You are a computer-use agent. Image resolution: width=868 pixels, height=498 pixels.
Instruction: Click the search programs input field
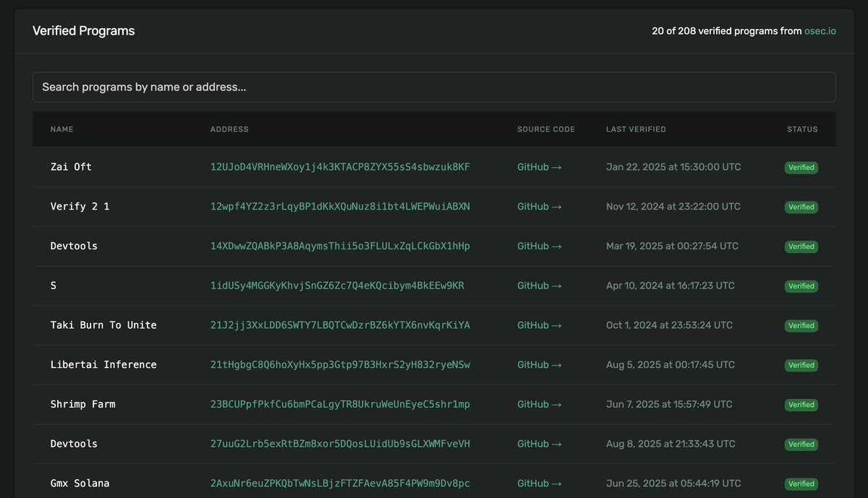click(434, 87)
